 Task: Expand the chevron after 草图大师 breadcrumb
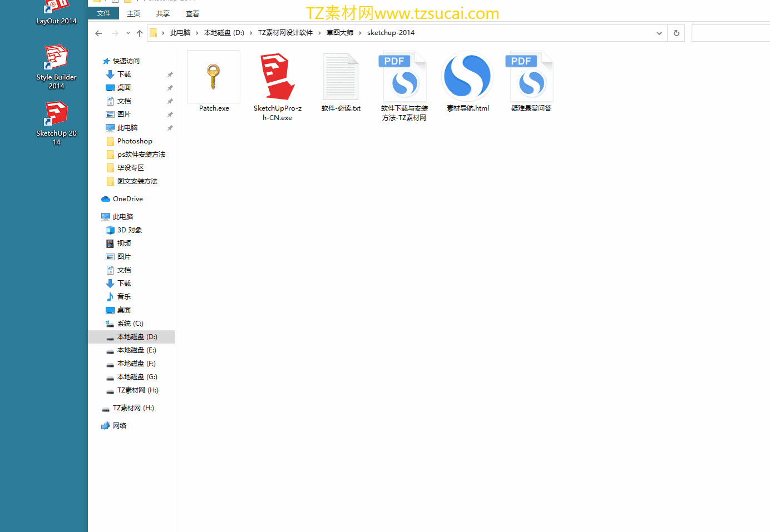pyautogui.click(x=360, y=33)
